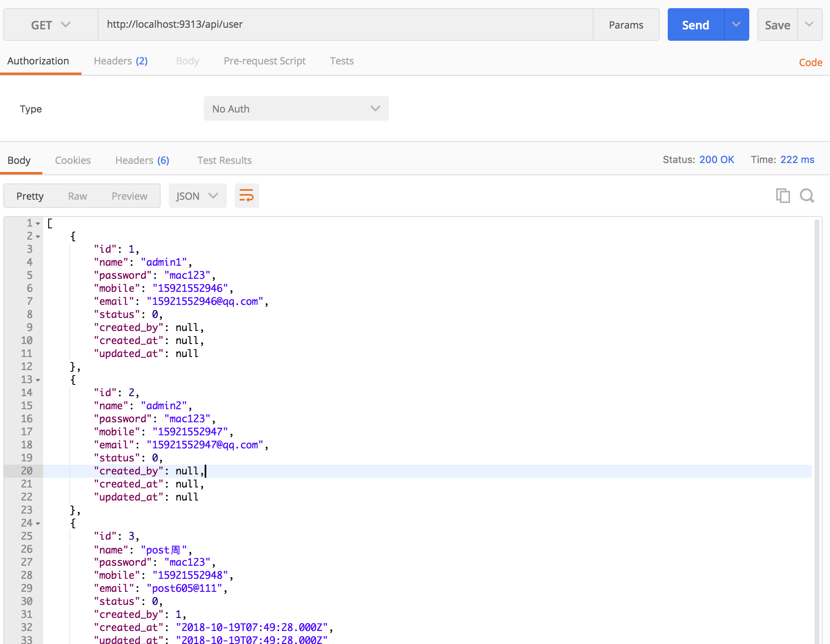The height and width of the screenshot is (644, 830).
Task: Collapse the object starting at line 2
Action: click(x=38, y=237)
